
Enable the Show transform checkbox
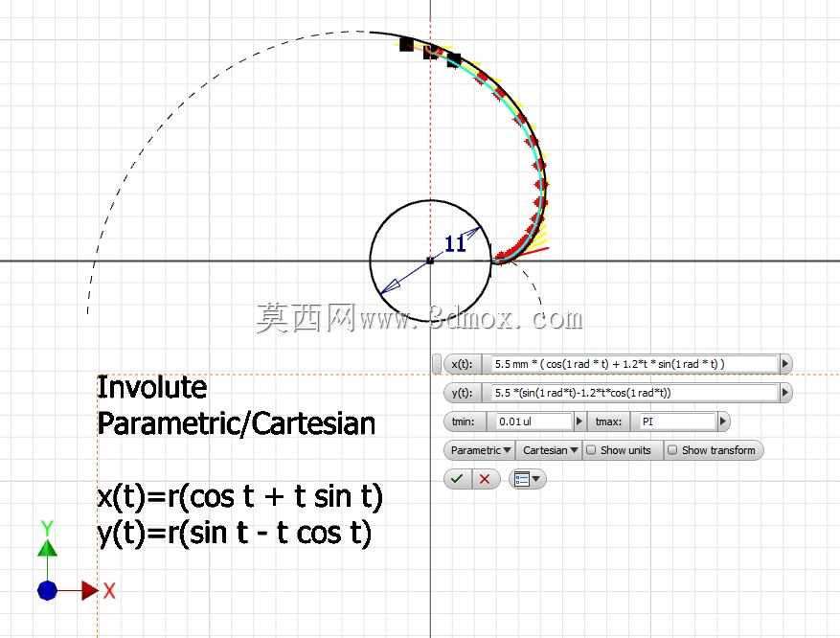click(x=672, y=450)
